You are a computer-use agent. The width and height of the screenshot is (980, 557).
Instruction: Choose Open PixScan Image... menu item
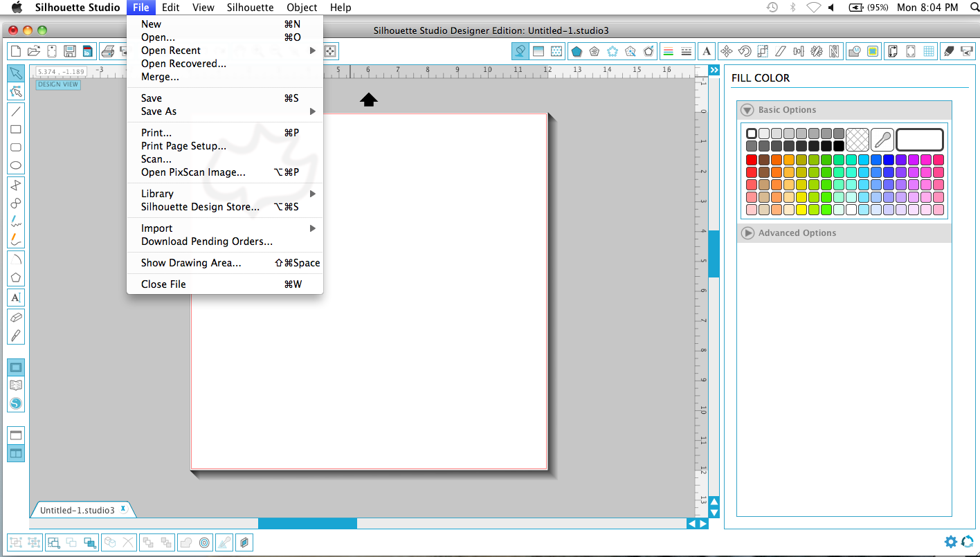[225, 172]
